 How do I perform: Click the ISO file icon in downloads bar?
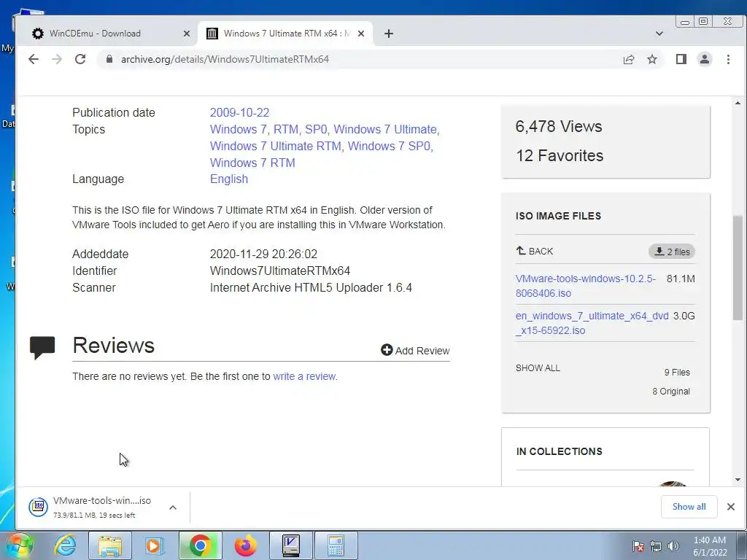tap(39, 507)
